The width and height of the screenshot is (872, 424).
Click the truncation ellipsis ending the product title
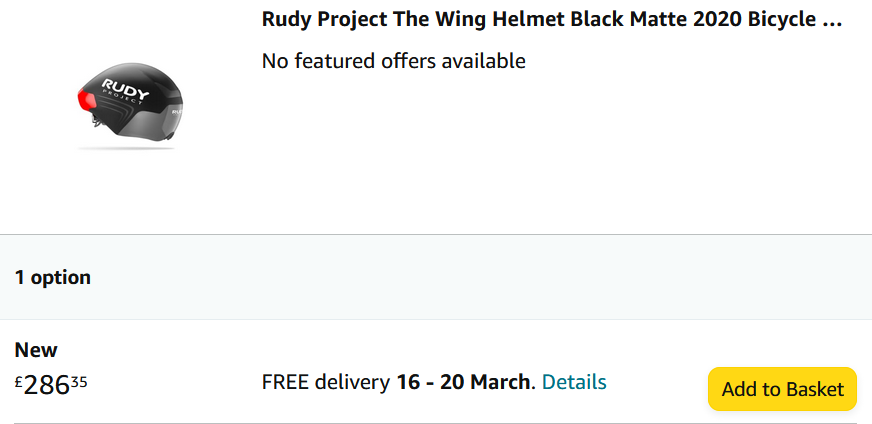831,20
